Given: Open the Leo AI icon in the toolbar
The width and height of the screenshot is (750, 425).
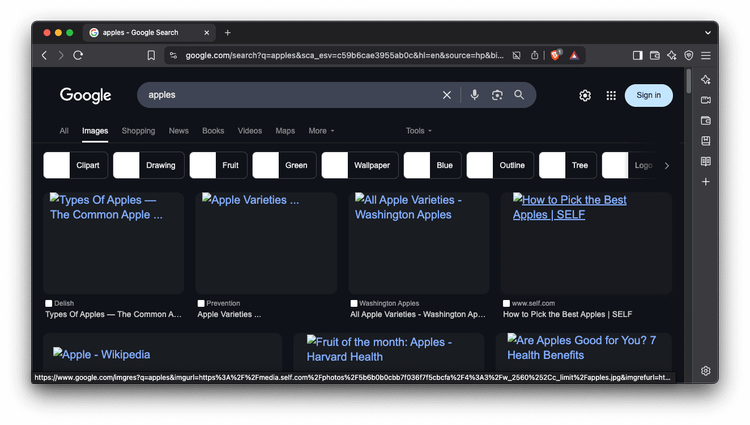Looking at the screenshot, I should [x=672, y=55].
